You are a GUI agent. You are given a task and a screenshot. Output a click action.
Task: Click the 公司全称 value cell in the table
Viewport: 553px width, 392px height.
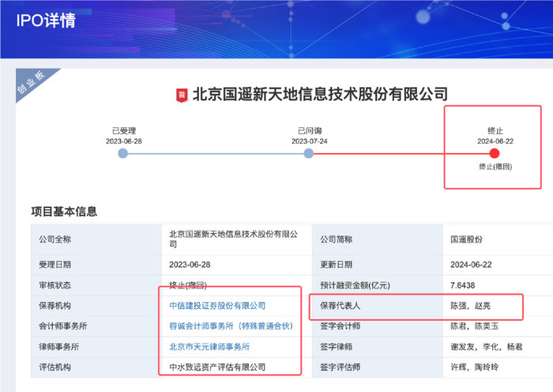coord(237,239)
